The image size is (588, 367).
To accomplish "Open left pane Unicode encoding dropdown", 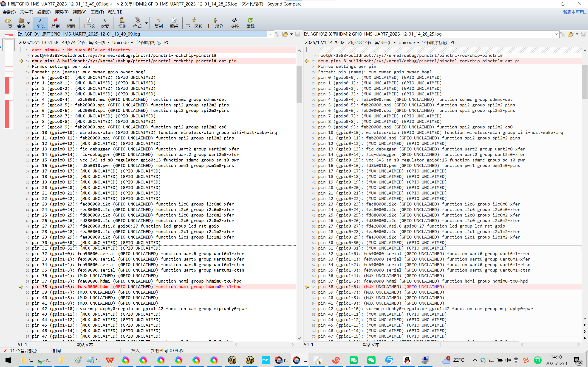I will (x=122, y=42).
